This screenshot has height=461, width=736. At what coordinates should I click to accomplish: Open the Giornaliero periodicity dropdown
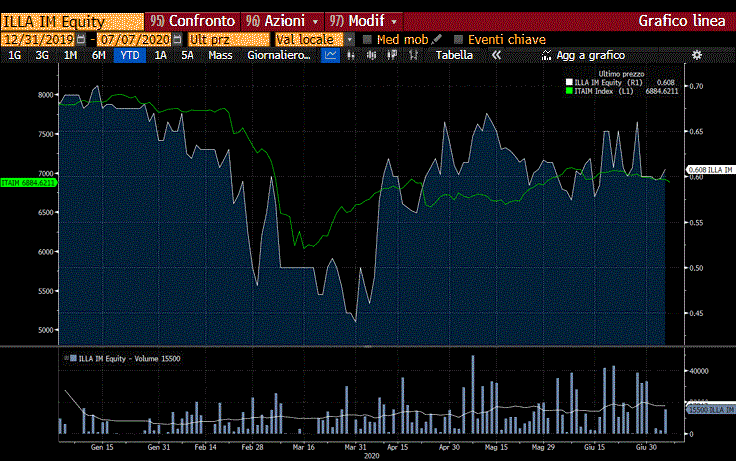(x=279, y=55)
